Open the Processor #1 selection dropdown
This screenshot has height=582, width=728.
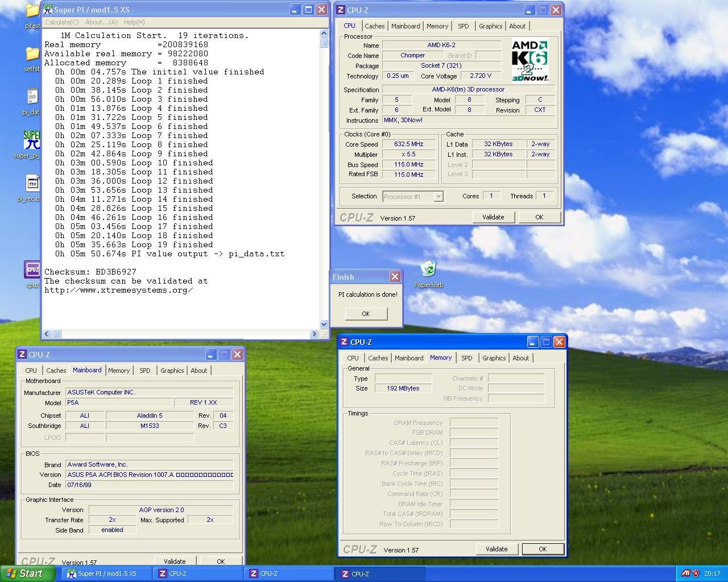[x=413, y=196]
